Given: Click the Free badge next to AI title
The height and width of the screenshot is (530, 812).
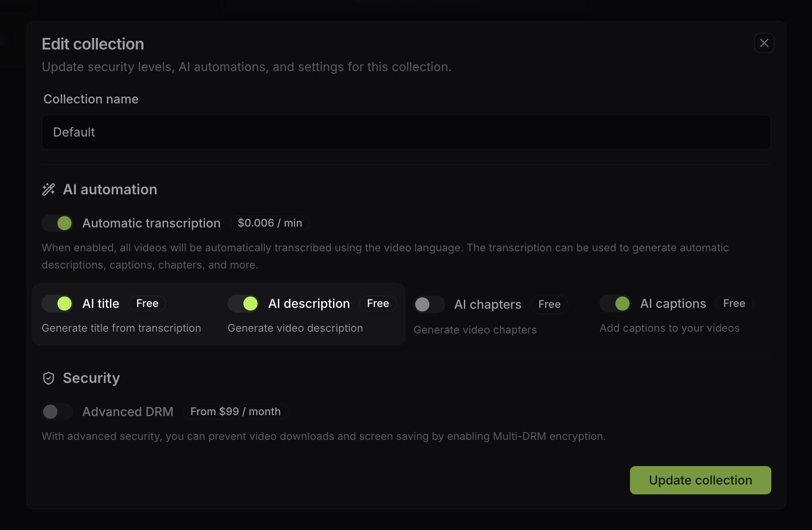Looking at the screenshot, I should (148, 303).
